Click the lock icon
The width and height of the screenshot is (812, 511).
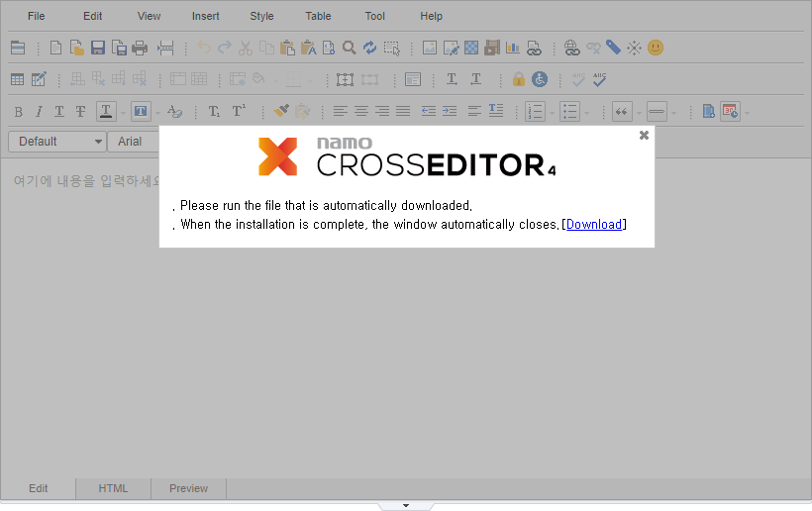[518, 79]
